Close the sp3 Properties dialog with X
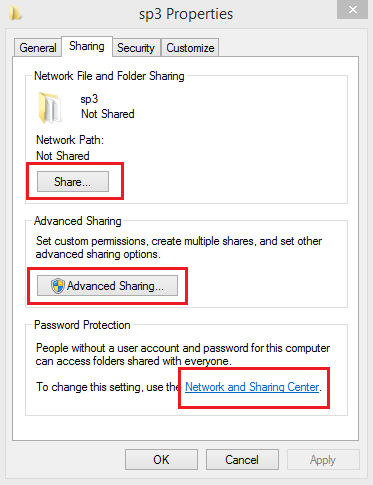The height and width of the screenshot is (485, 373). (x=353, y=10)
